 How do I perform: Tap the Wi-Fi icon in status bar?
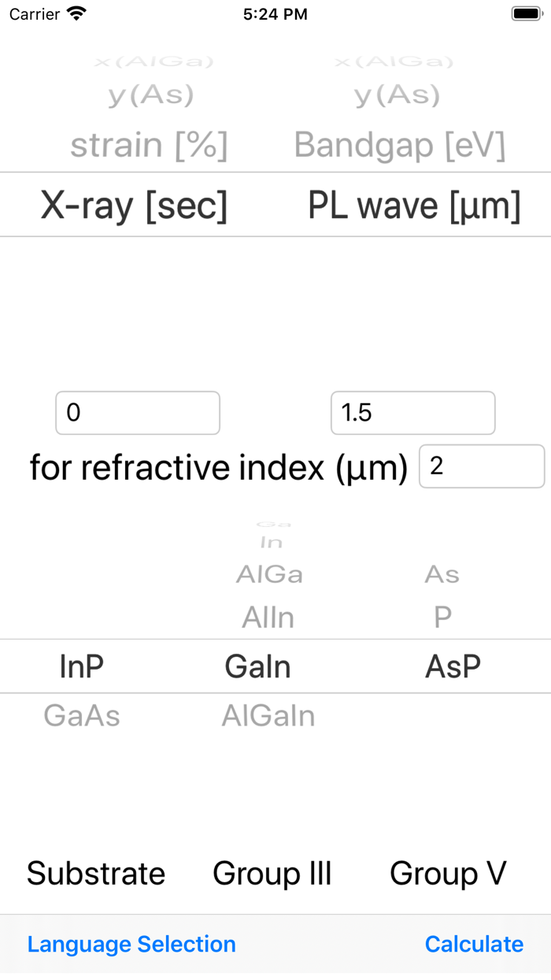[76, 13]
